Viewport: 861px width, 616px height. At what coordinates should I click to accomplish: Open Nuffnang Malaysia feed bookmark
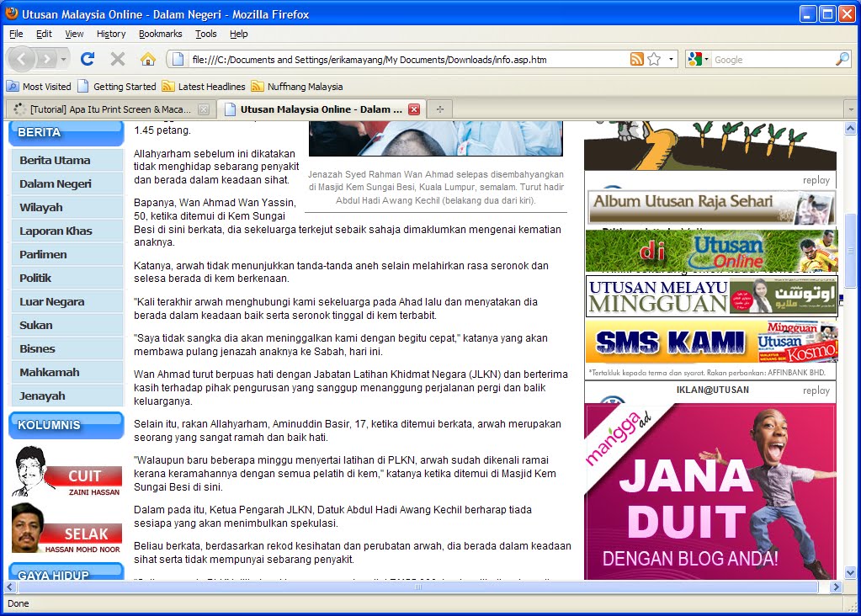[296, 86]
